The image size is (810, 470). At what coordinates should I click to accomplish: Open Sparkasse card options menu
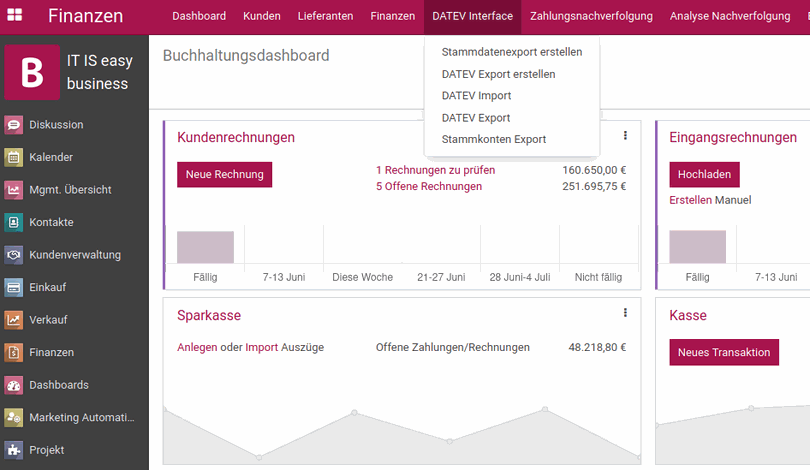click(x=625, y=312)
